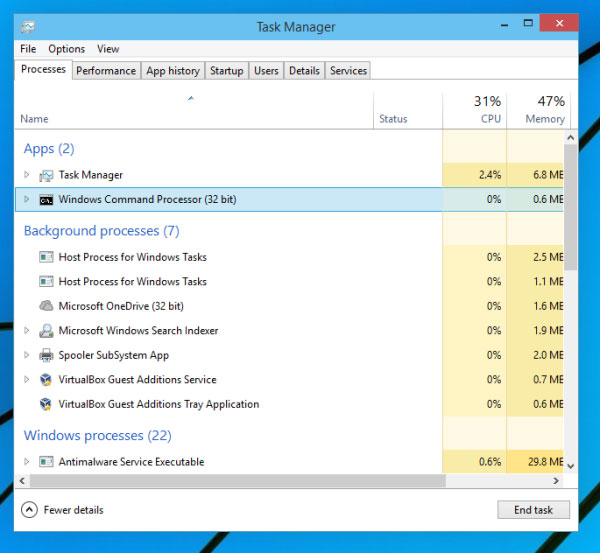Click the Task Manager app row icon
Viewport: 600px width, 553px height.
pyautogui.click(x=46, y=176)
